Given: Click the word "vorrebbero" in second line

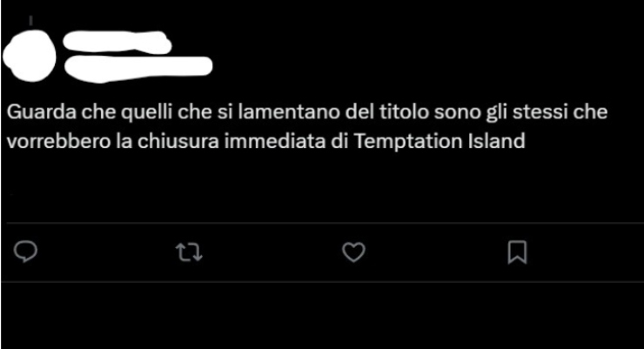Looking at the screenshot, I should coord(59,141).
